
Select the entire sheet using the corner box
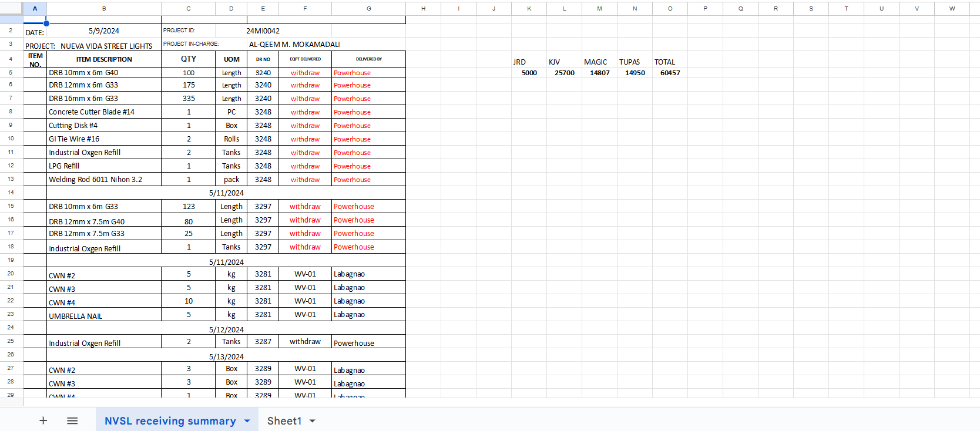coord(11,8)
